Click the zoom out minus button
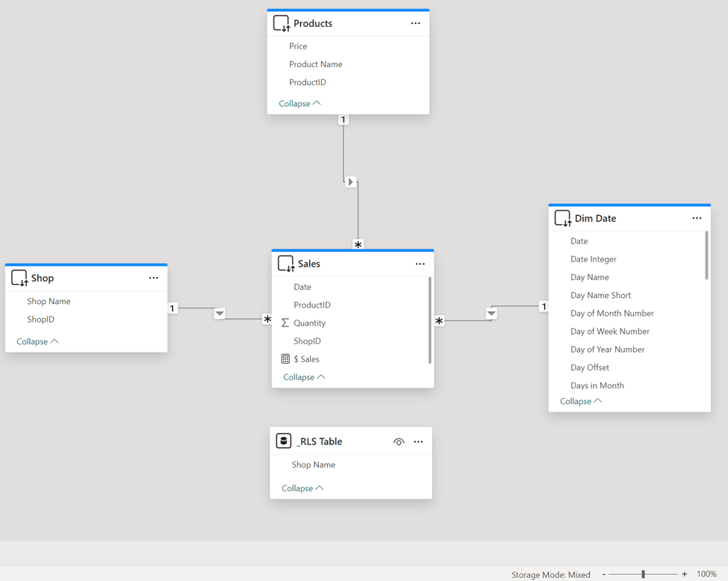This screenshot has width=728, height=581. pos(603,574)
